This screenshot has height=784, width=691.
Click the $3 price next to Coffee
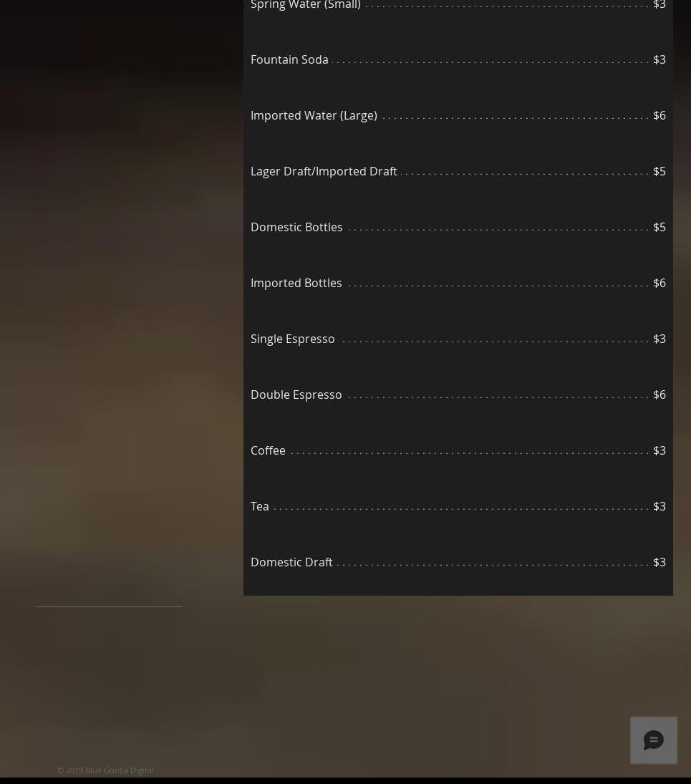click(659, 450)
